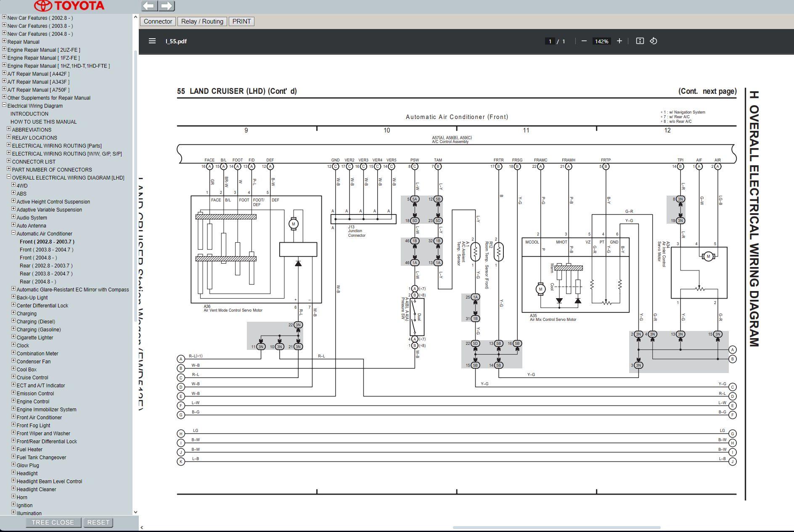Click the TREE CLOSE button
Viewport: 794px width, 532px height.
coord(53,522)
